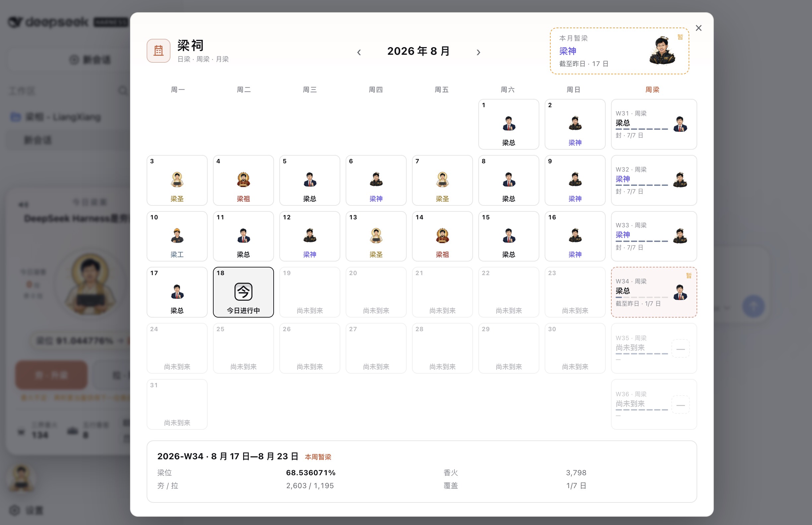This screenshot has width=812, height=525.
Task: Select August 17 梁总 day cell
Action: (177, 292)
